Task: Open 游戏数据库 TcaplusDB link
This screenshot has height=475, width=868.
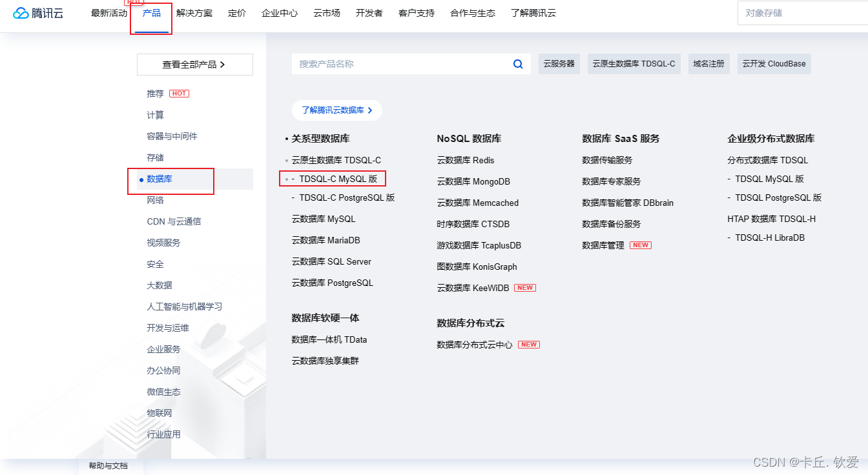Action: (x=479, y=245)
